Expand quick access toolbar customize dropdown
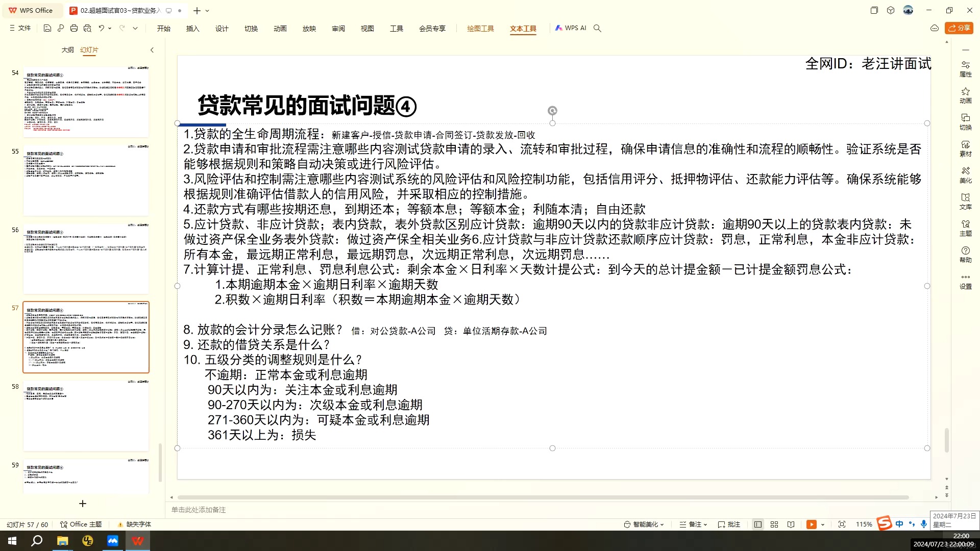 click(135, 29)
